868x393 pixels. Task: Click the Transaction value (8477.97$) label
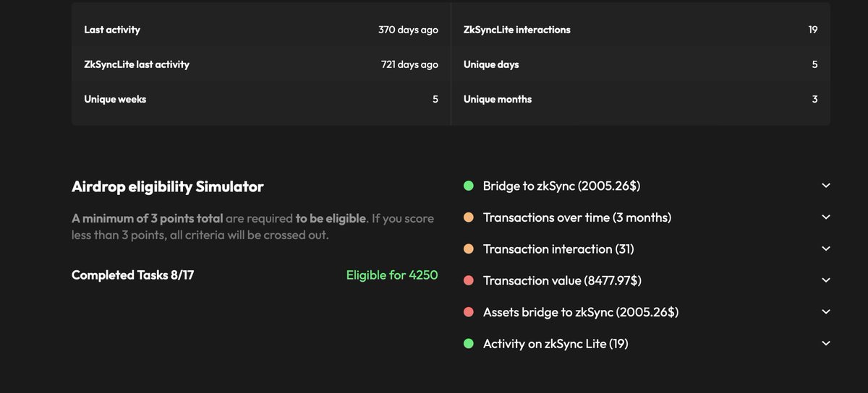click(562, 280)
